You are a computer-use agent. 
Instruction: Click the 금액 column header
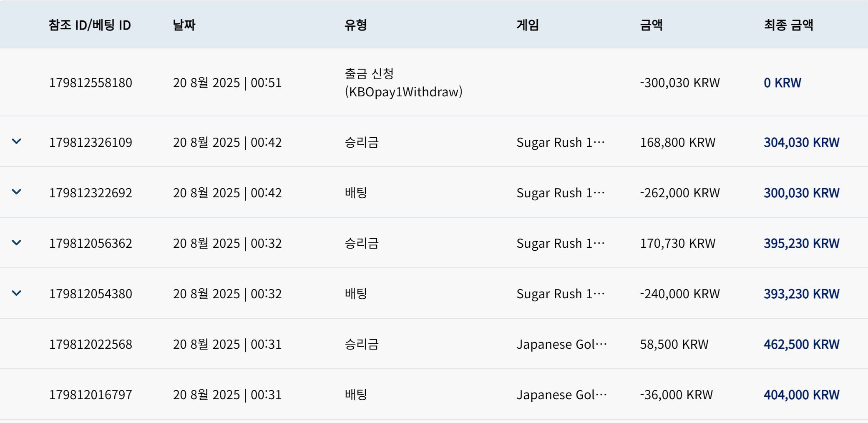click(651, 25)
